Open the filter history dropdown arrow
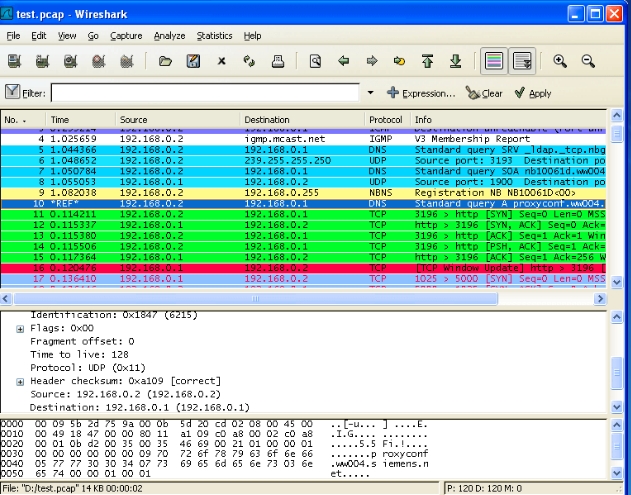 click(x=370, y=93)
